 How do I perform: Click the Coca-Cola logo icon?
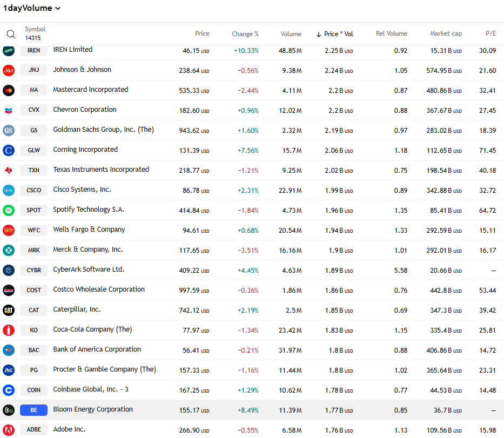pos(9,330)
